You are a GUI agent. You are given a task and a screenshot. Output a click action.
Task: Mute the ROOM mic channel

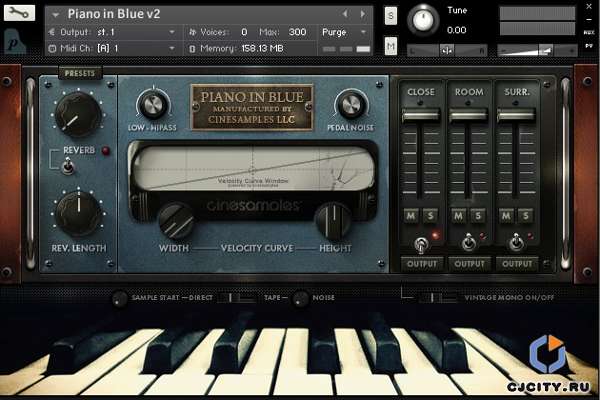pos(458,216)
